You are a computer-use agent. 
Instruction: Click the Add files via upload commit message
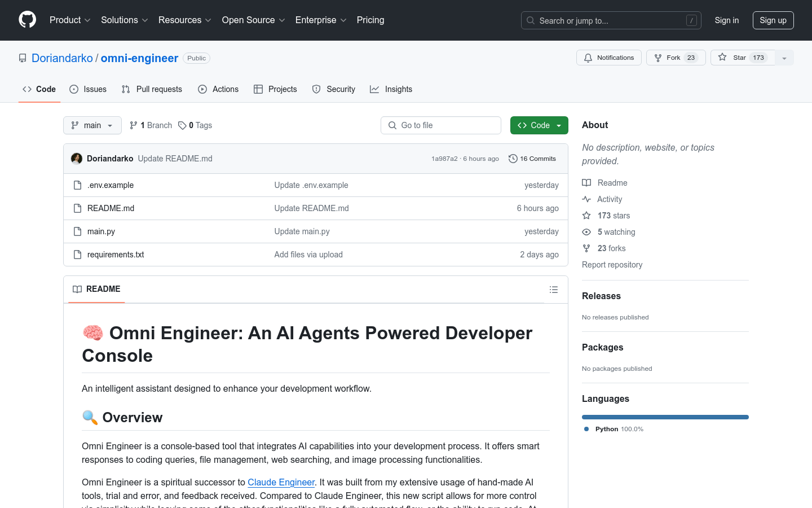coord(308,255)
